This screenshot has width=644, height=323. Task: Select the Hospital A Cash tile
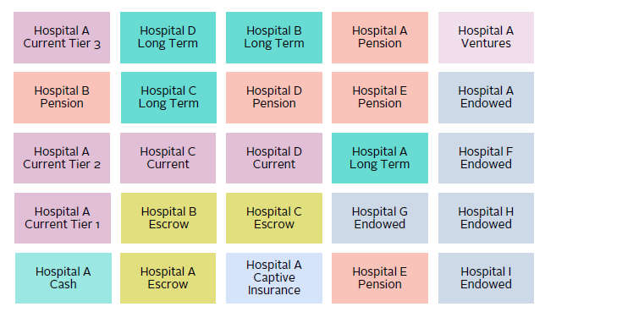coord(63,278)
